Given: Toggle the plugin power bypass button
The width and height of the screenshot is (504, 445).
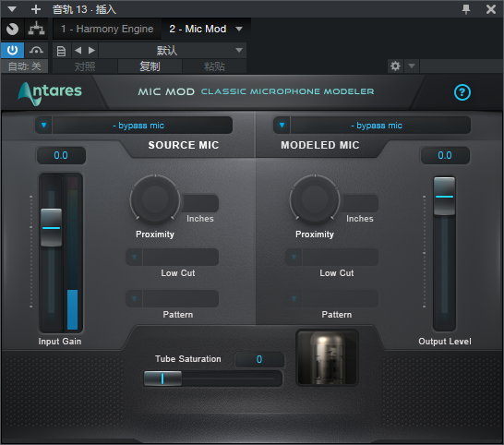Looking at the screenshot, I should 12,50.
